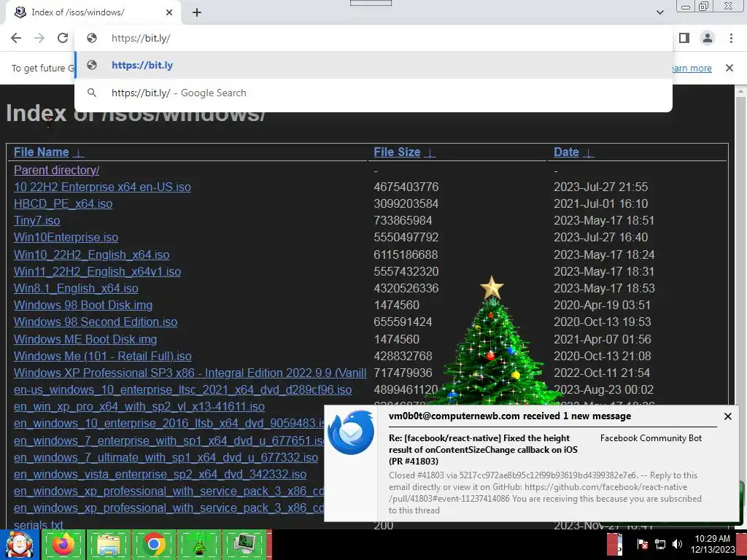Click Windows XP Professional SP3 x86 Integral Edition link
The height and width of the screenshot is (560, 747).
pyautogui.click(x=190, y=373)
